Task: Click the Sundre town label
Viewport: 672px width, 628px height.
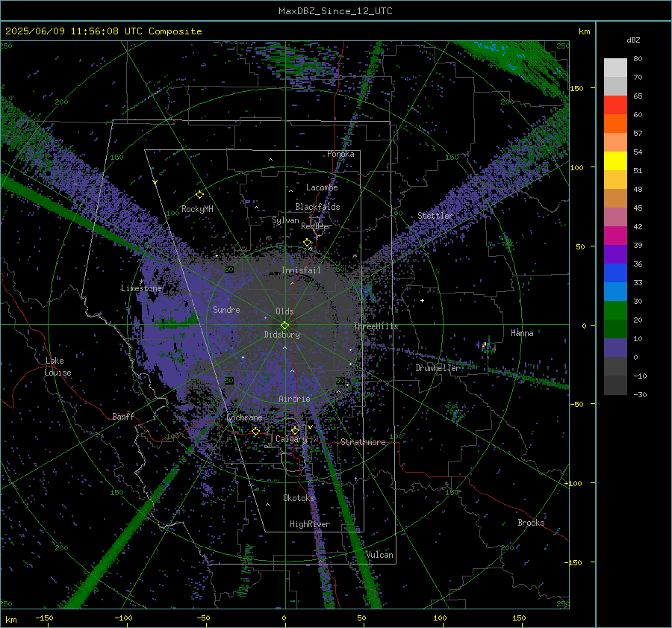Action: pyautogui.click(x=226, y=309)
